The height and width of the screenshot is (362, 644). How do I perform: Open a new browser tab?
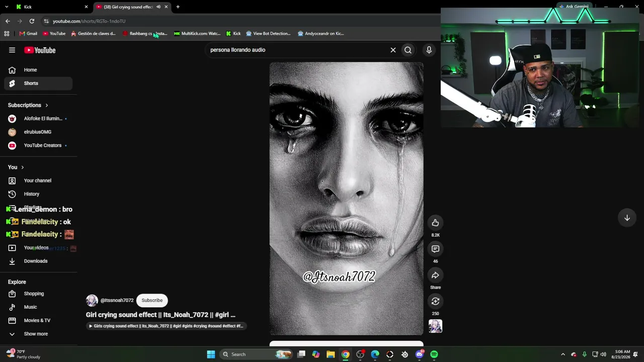tap(178, 7)
